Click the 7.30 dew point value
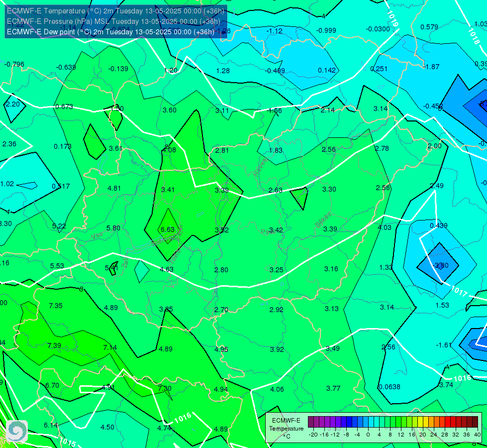The width and height of the screenshot is (487, 448). pyautogui.click(x=165, y=388)
